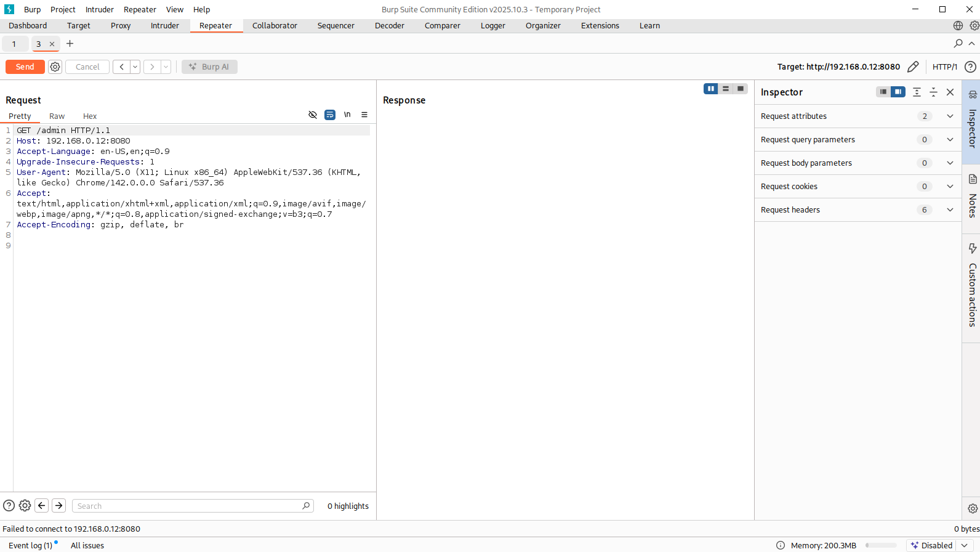Add a new Repeater tab with plus
Screen dimensions: 980x552
coord(70,44)
